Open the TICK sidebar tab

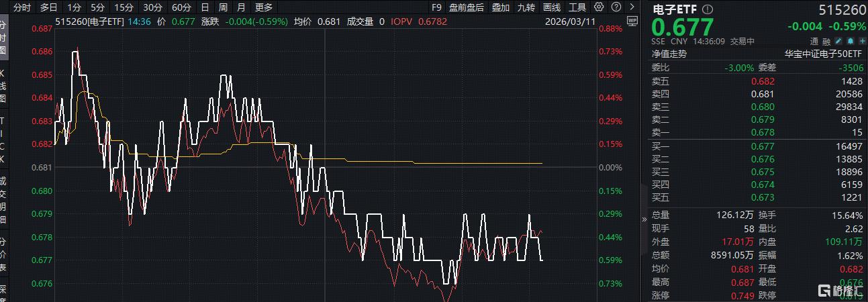click(x=4, y=139)
